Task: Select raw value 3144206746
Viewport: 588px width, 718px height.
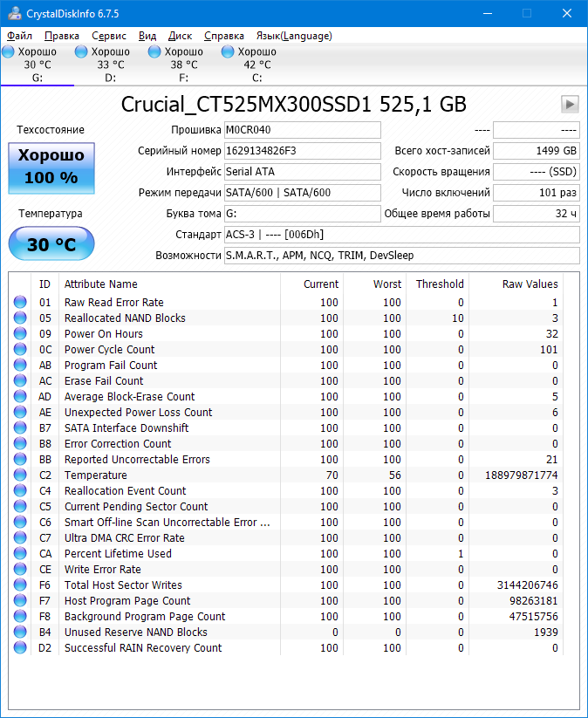Action: coord(528,585)
